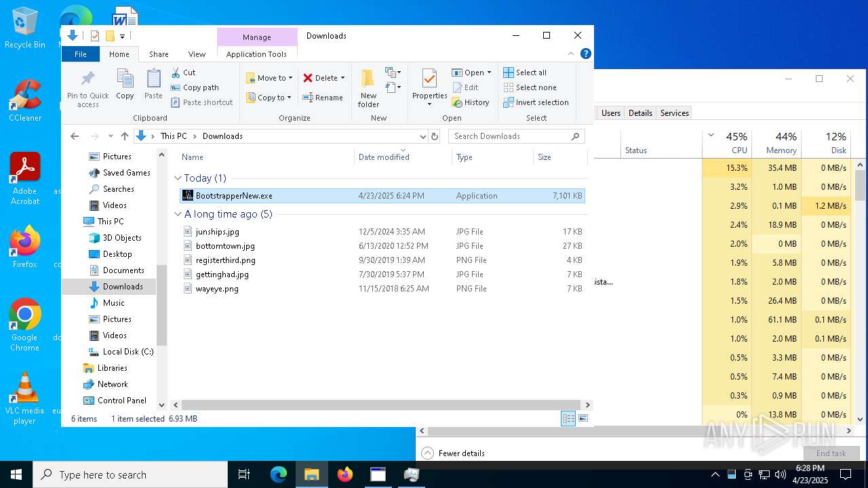Open the Open button dropdown arrow

click(489, 73)
